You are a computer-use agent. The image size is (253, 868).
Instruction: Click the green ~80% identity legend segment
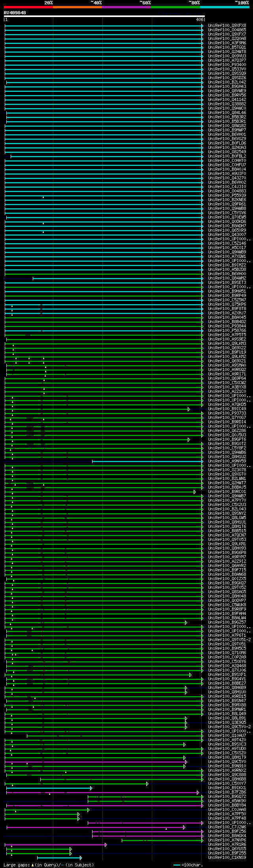[176, 7]
